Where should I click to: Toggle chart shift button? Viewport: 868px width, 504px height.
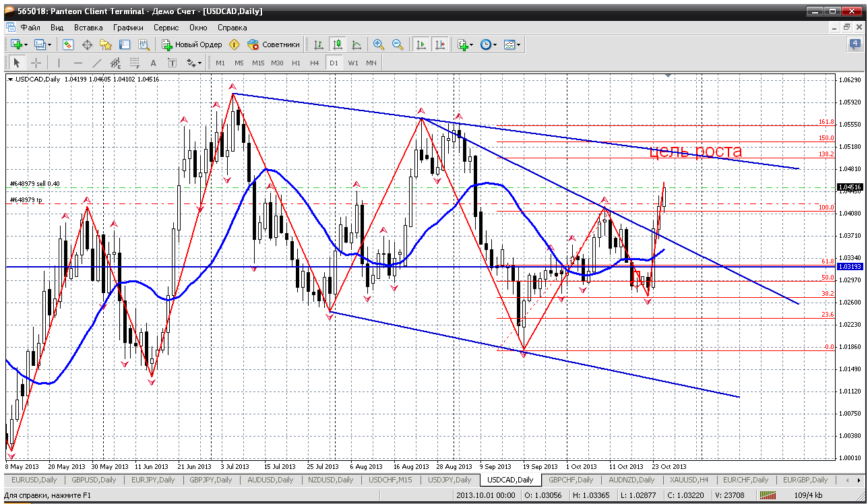pos(440,44)
